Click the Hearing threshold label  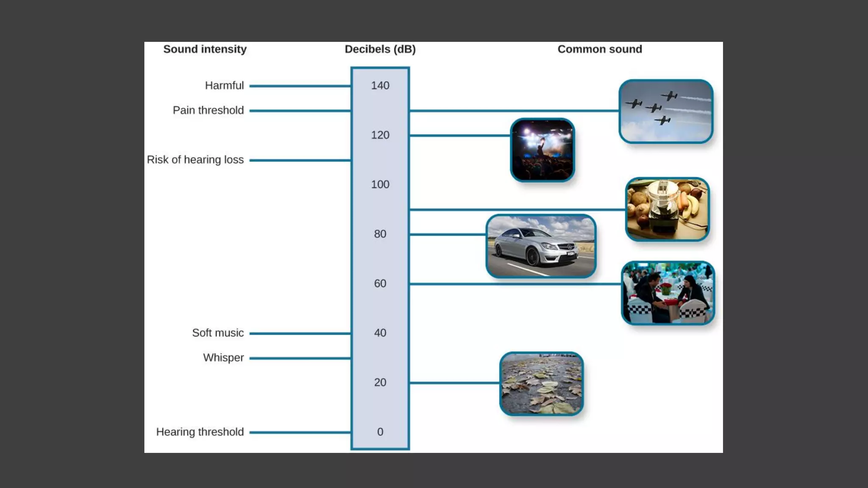point(200,432)
